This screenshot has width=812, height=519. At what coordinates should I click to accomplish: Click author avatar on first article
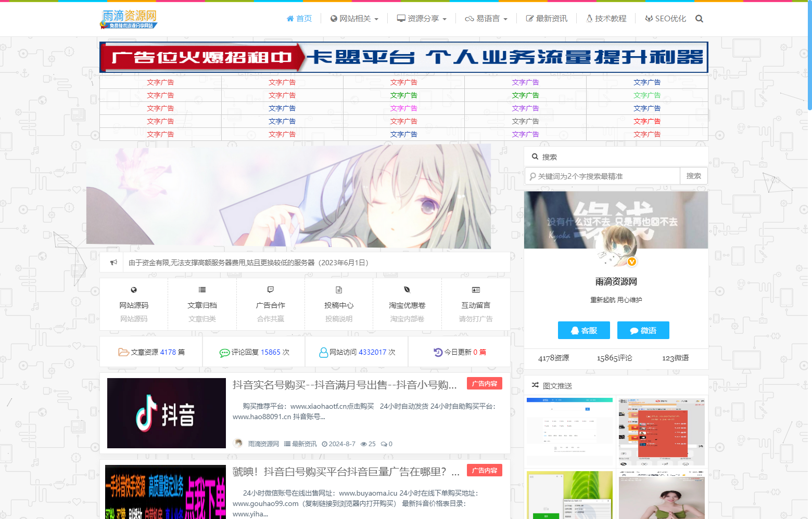tap(238, 444)
